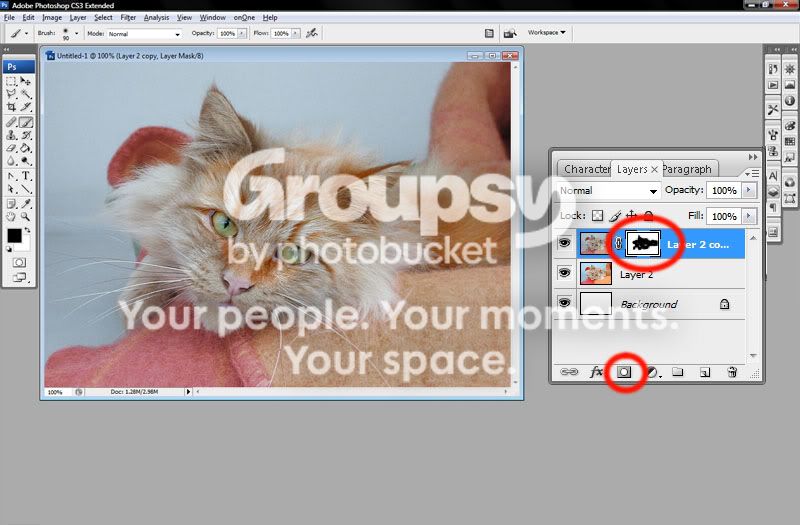Viewport: 800px width, 525px height.
Task: Toggle lock position icon
Action: [x=631, y=215]
